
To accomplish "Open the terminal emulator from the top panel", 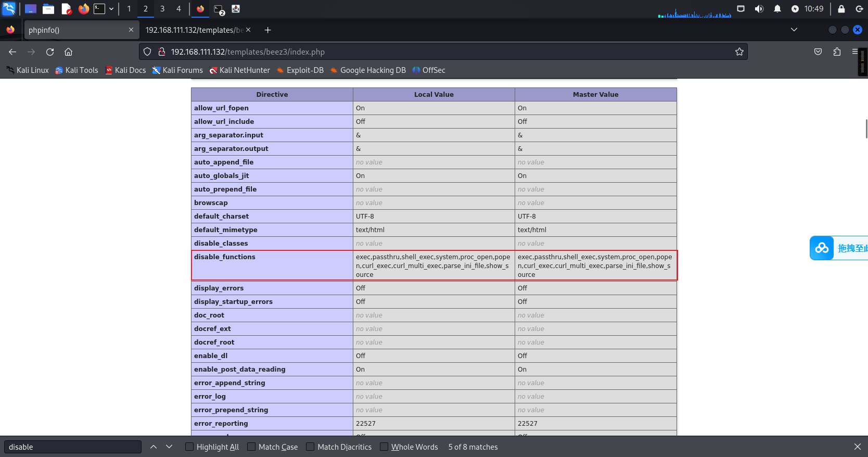I will (x=99, y=9).
